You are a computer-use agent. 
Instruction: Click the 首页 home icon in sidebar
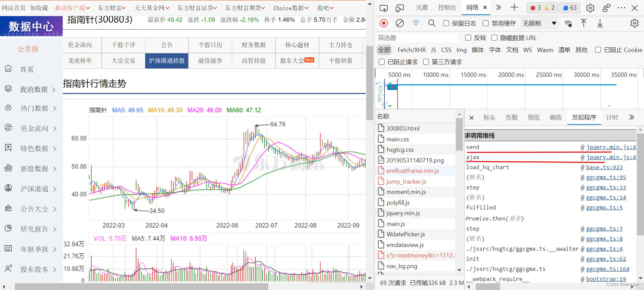[x=8, y=68]
